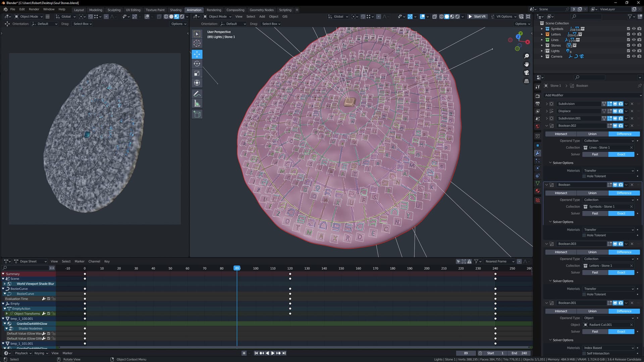Set Boolean.002 operation to Union
Image resolution: width=644 pixels, height=362 pixels.
[592, 134]
